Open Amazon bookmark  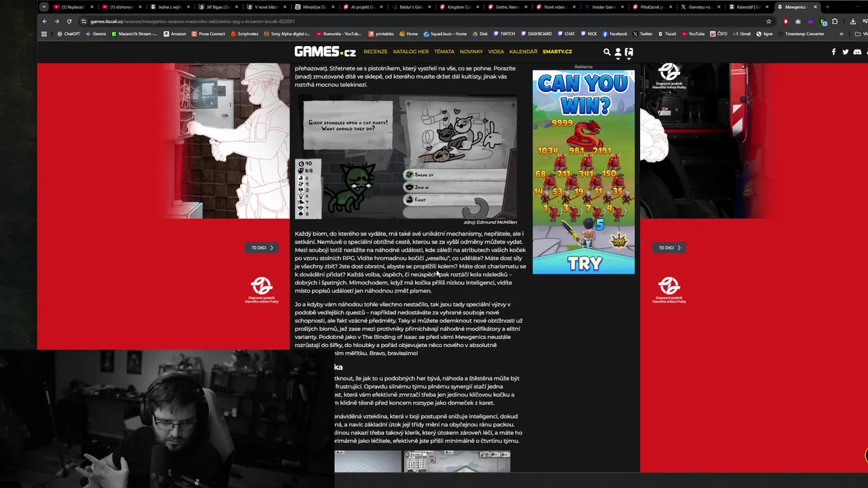[x=174, y=33]
